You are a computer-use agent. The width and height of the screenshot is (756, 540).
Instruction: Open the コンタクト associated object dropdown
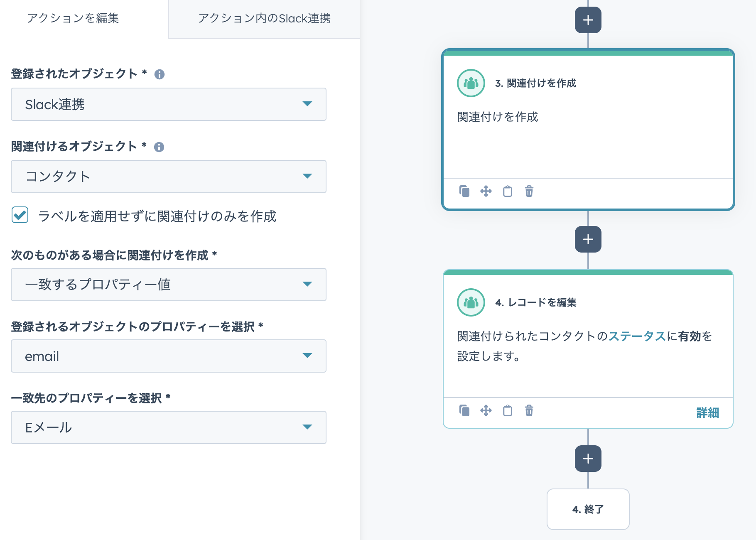point(169,177)
